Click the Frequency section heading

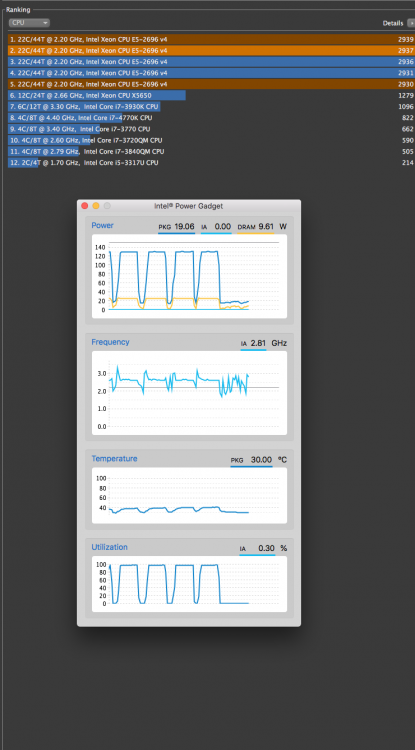(110, 342)
